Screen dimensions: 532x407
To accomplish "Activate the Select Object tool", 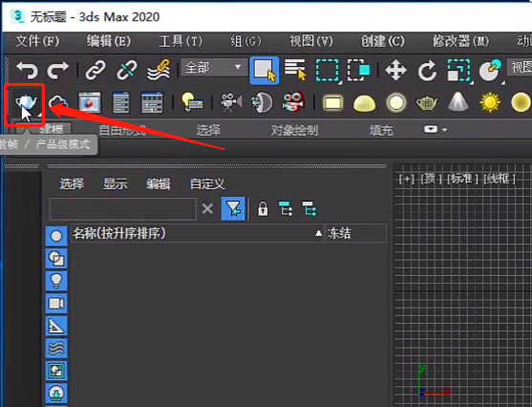I will click(265, 71).
